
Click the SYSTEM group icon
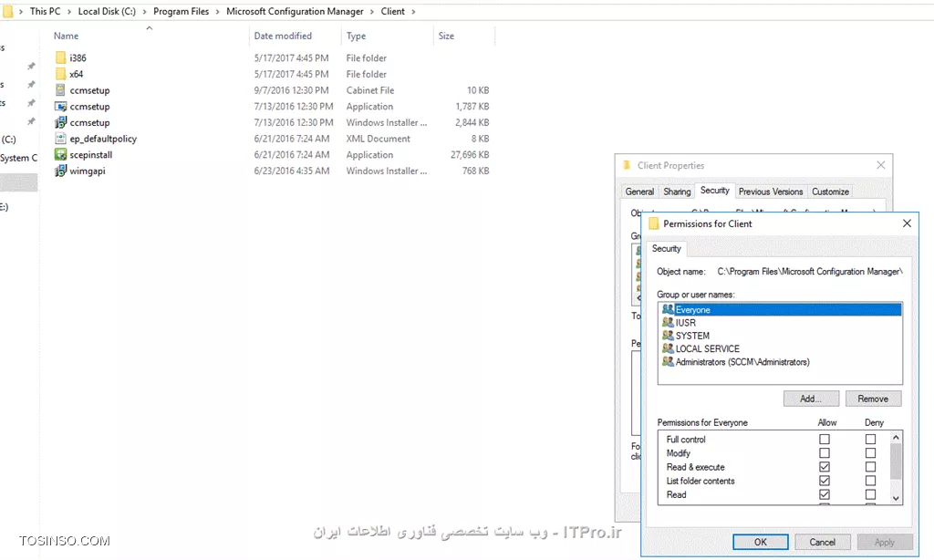[668, 336]
